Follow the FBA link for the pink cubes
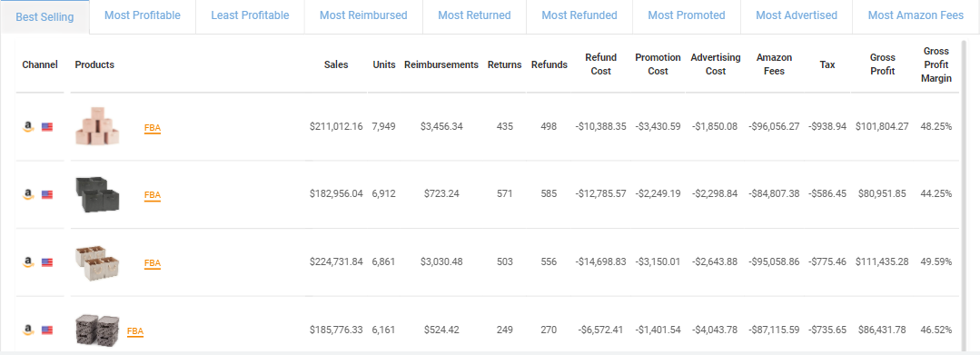The width and height of the screenshot is (980, 355). (153, 128)
